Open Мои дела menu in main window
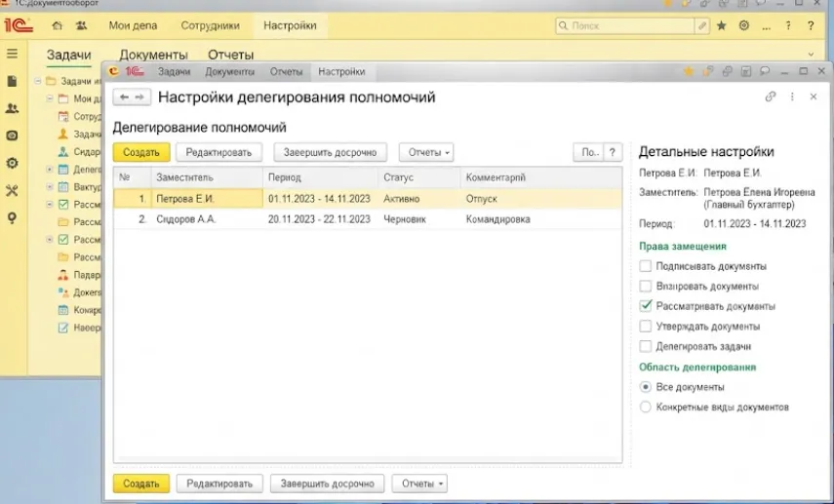Image resolution: width=834 pixels, height=504 pixels. pos(133,25)
